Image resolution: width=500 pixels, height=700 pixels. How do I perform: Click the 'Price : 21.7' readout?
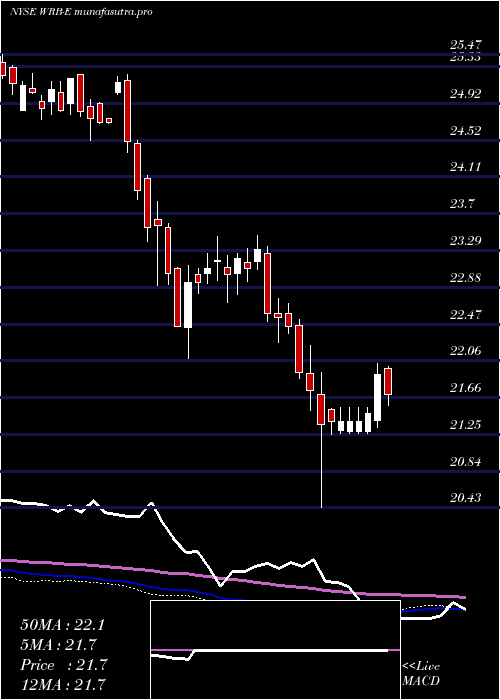(63, 665)
